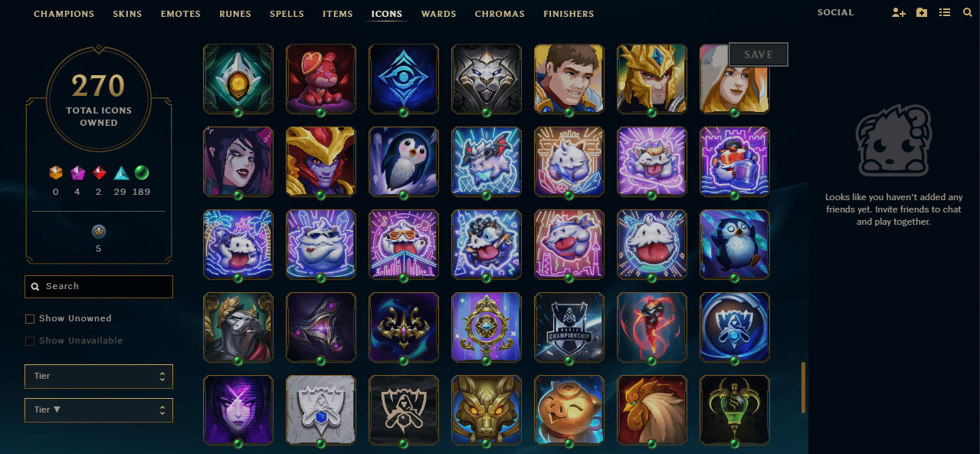Image resolution: width=980 pixels, height=454 pixels.
Task: Click the Social panel header
Action: [x=835, y=13]
